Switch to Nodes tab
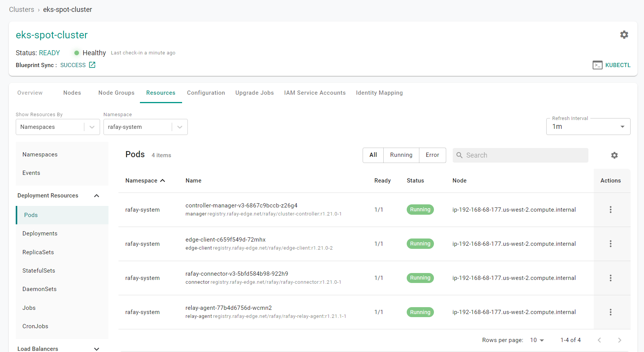Image resolution: width=644 pixels, height=352 pixels. (72, 93)
